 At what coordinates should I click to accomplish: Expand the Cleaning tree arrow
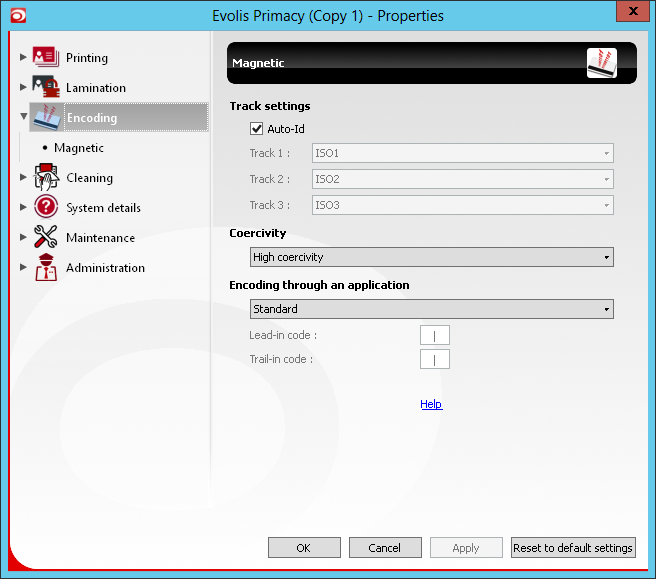pos(23,177)
